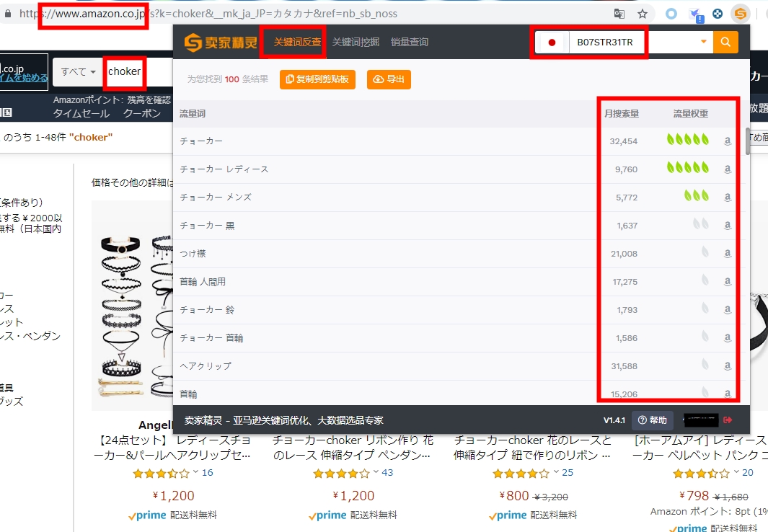This screenshot has height=532, width=768.
Task: Click the 流量词 column header
Action: coord(193,114)
